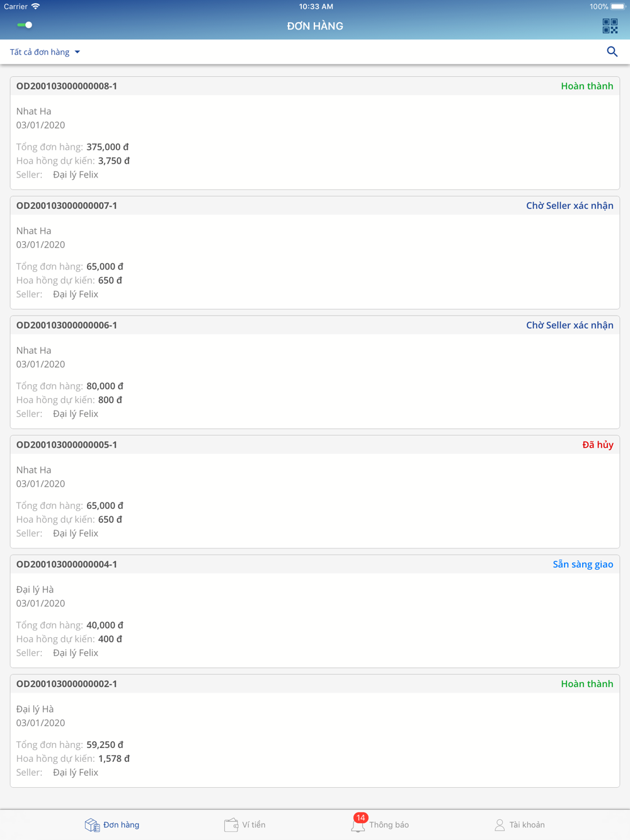The width and height of the screenshot is (630, 840).
Task: Open the Tài khoản person icon
Action: click(500, 825)
